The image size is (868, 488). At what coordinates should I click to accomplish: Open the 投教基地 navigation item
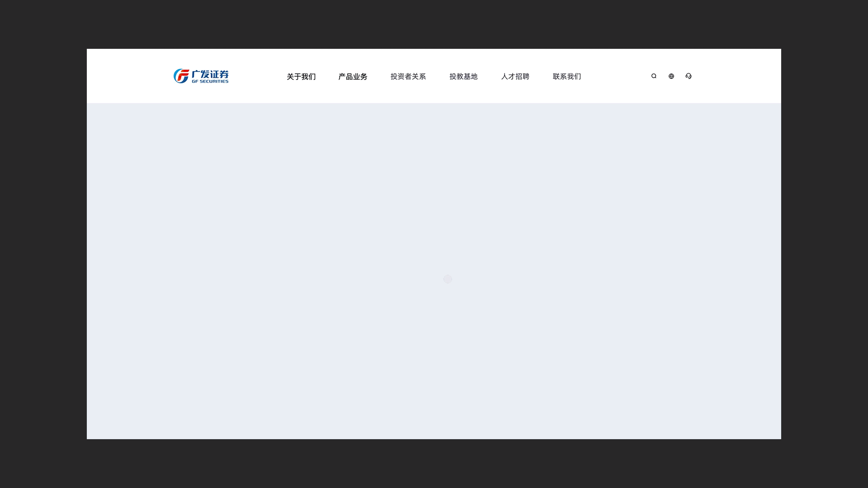coord(463,76)
